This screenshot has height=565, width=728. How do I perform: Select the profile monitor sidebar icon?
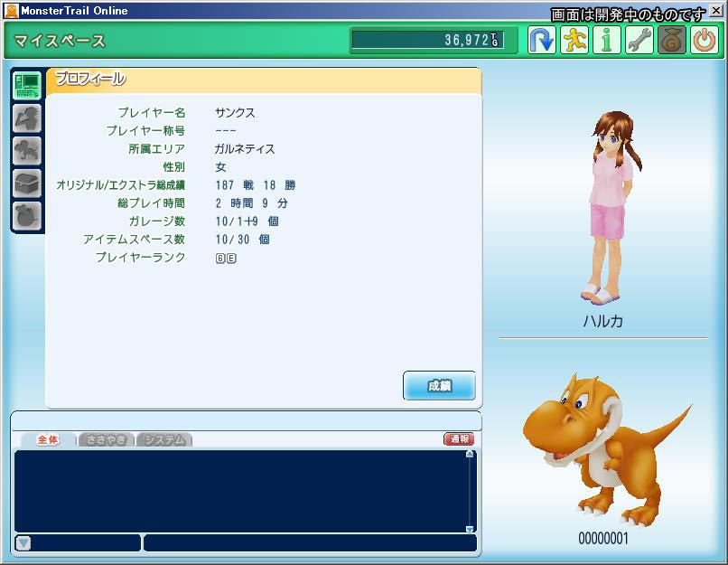click(x=27, y=86)
